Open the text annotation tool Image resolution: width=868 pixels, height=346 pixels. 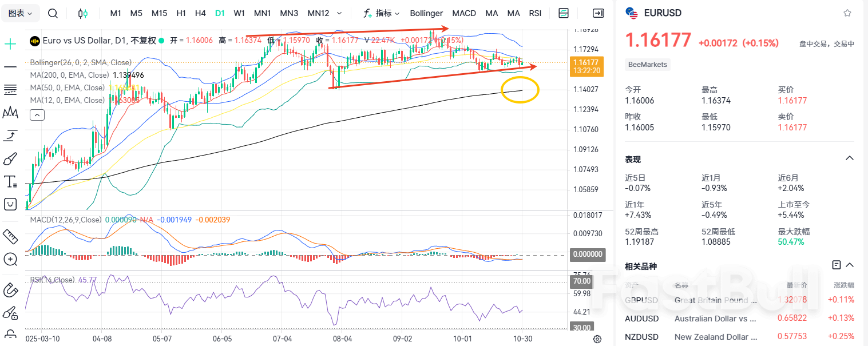tap(10, 181)
